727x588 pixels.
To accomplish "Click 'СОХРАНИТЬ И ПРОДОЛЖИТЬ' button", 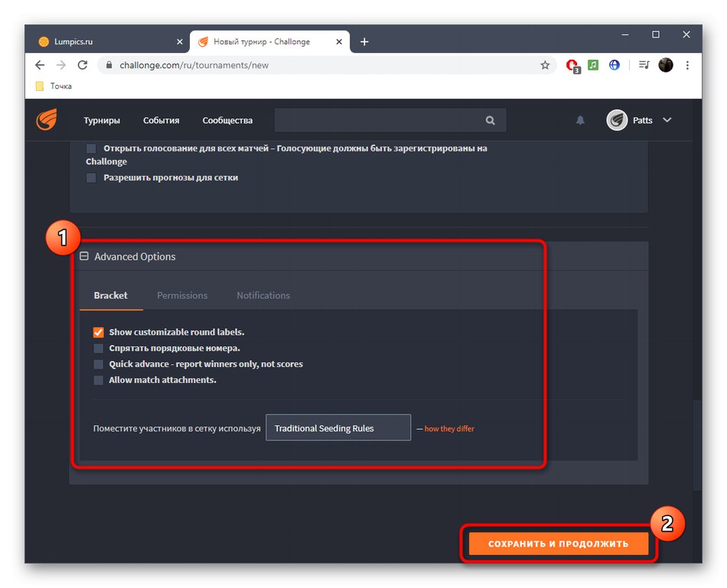I will (558, 543).
